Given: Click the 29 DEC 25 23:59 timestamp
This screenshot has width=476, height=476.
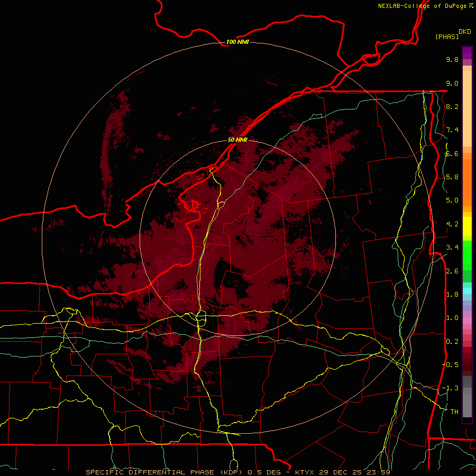Looking at the screenshot, I should 354,472.
